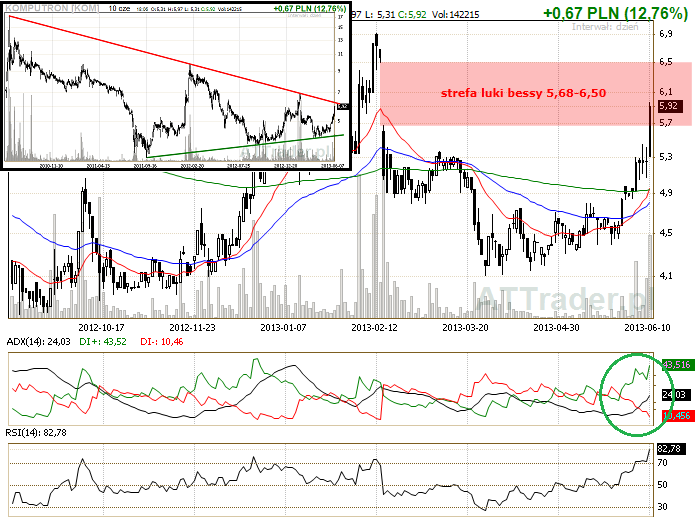Click the 6,5 price axis label
This screenshot has width=700, height=522.
[666, 62]
